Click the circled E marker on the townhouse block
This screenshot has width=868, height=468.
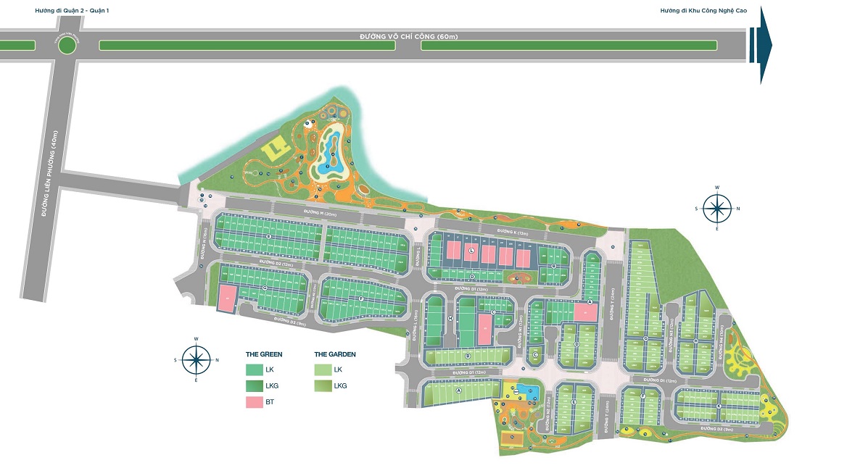tap(269, 237)
